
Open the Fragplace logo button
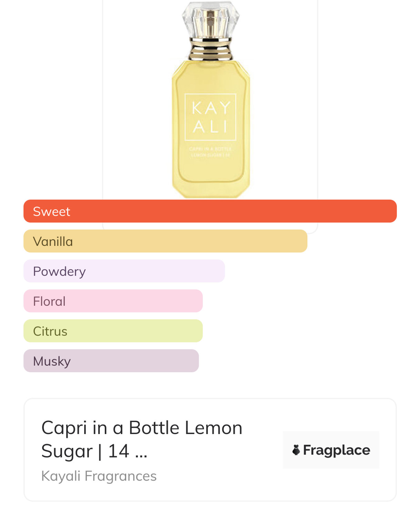(x=331, y=450)
